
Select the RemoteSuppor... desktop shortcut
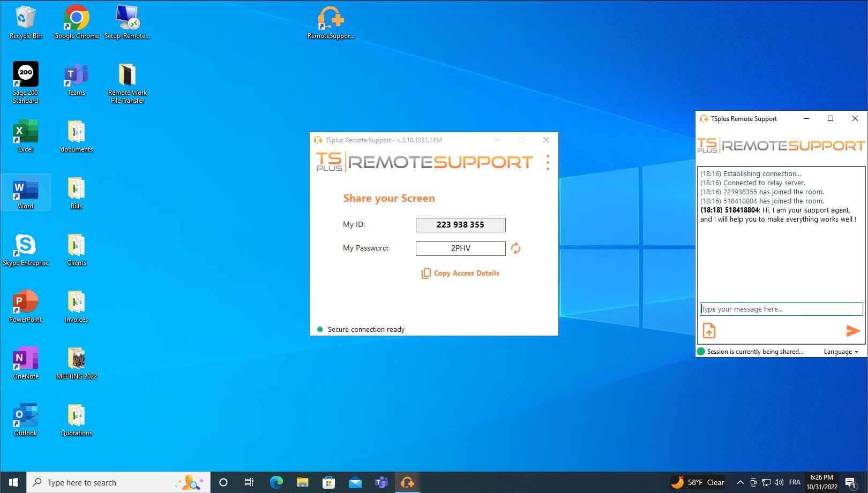[331, 22]
